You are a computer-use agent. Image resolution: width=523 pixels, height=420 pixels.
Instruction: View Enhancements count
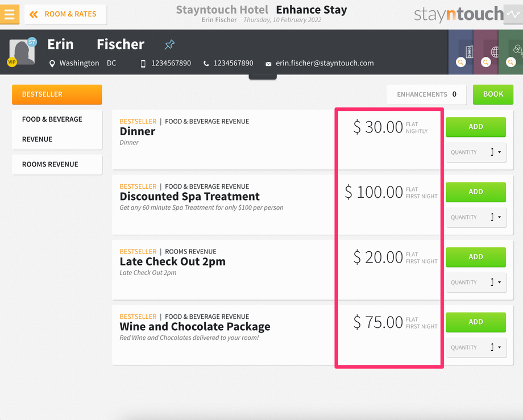(426, 94)
